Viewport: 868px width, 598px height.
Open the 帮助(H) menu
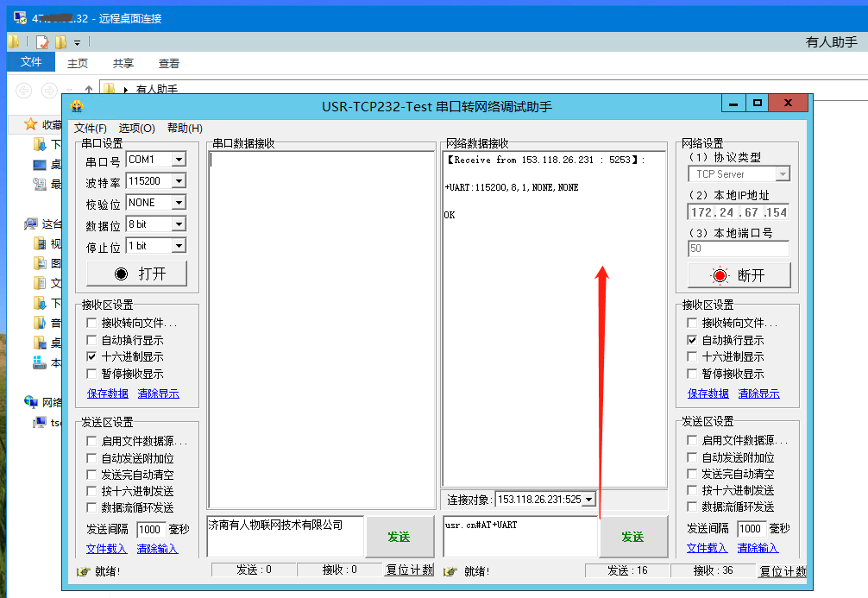(x=185, y=129)
